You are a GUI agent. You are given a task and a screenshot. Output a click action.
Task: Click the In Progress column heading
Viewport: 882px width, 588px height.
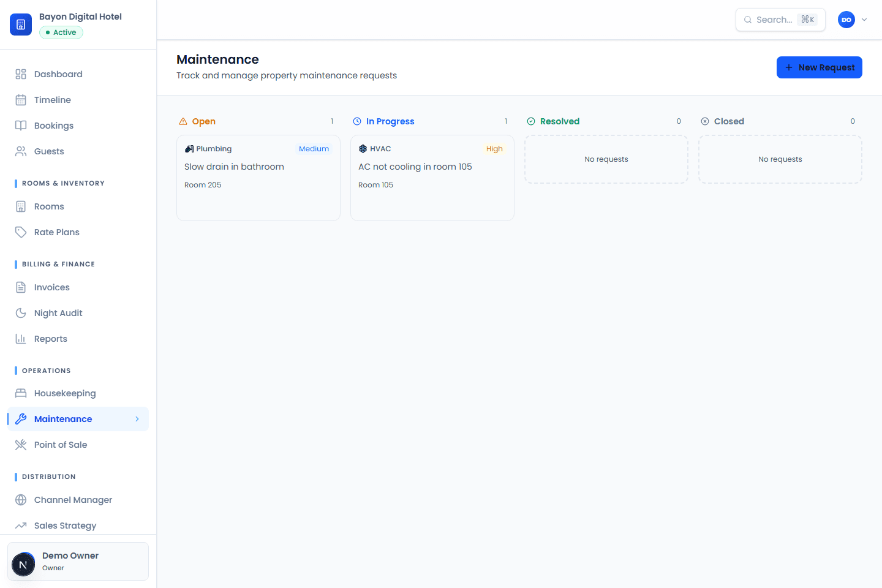pyautogui.click(x=390, y=121)
